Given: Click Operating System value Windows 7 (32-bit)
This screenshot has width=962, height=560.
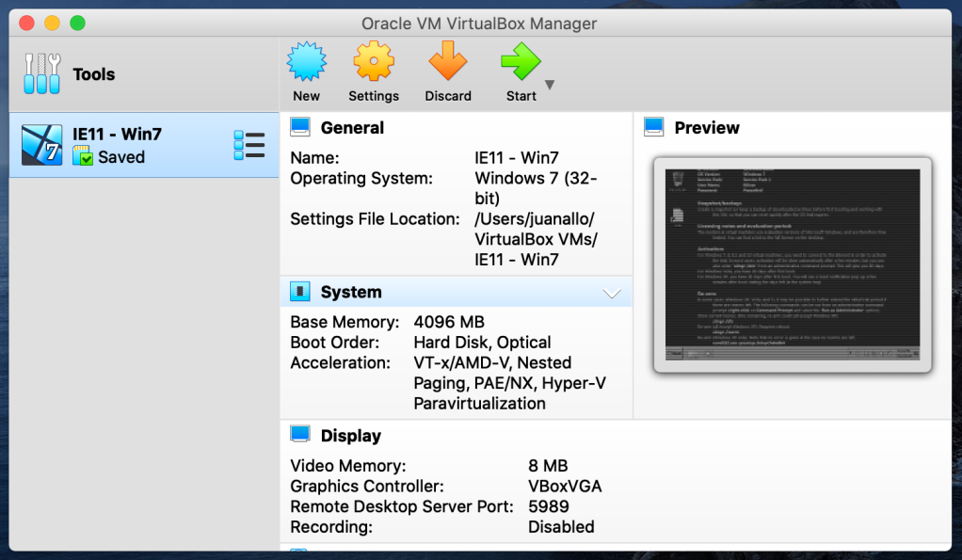Looking at the screenshot, I should pos(536,188).
